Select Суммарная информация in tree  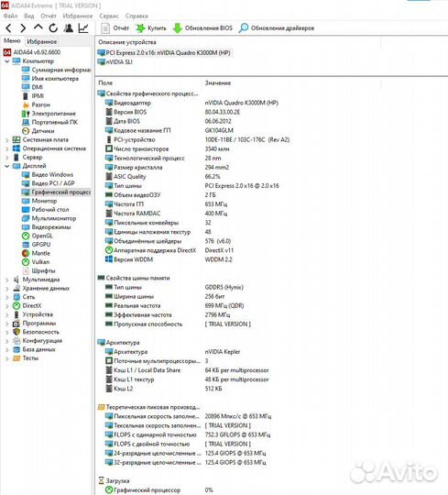point(57,70)
